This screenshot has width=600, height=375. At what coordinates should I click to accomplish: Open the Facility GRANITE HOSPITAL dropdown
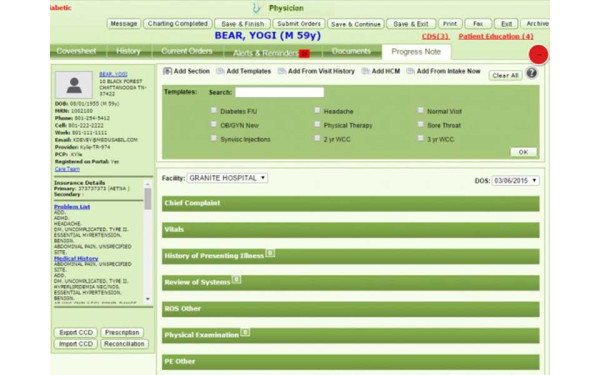point(227,178)
